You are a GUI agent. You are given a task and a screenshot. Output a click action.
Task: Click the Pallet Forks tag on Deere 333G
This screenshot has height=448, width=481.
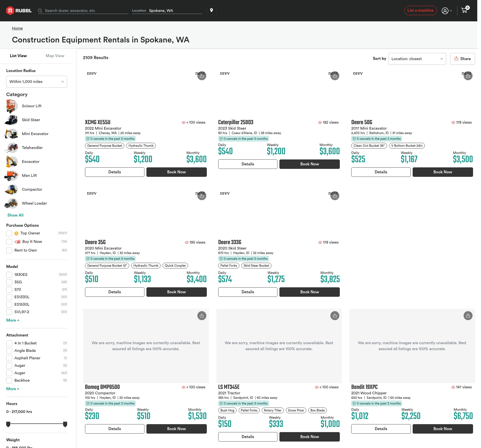point(229,266)
